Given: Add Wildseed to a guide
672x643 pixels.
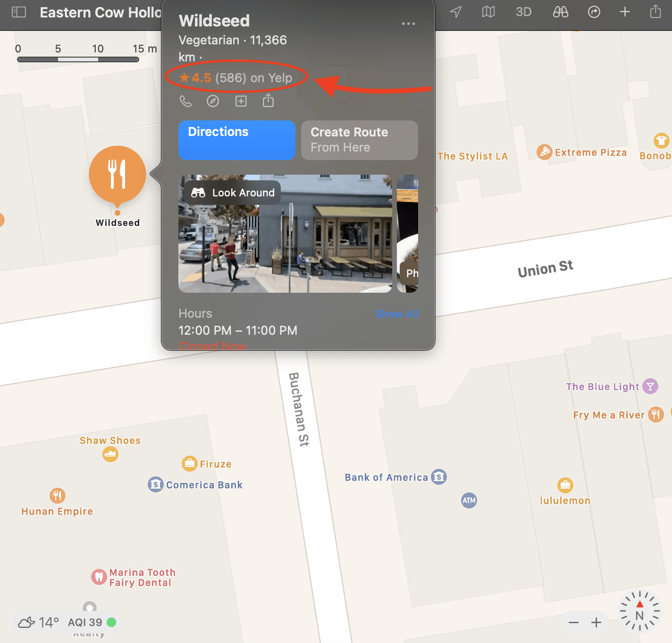Looking at the screenshot, I should coord(241,101).
